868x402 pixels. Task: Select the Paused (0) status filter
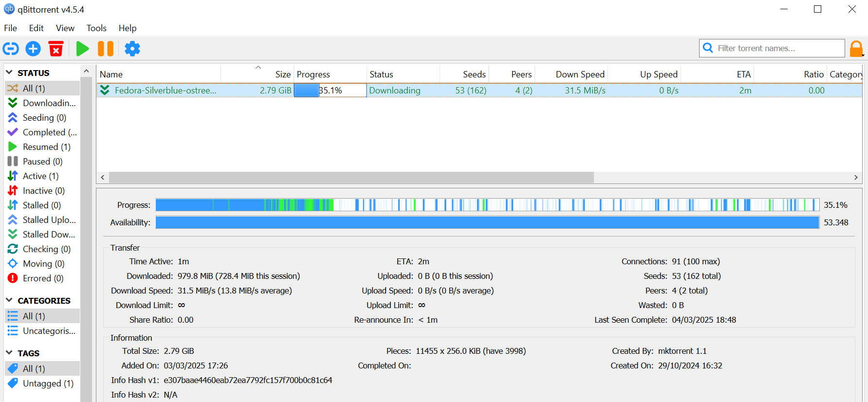(42, 161)
